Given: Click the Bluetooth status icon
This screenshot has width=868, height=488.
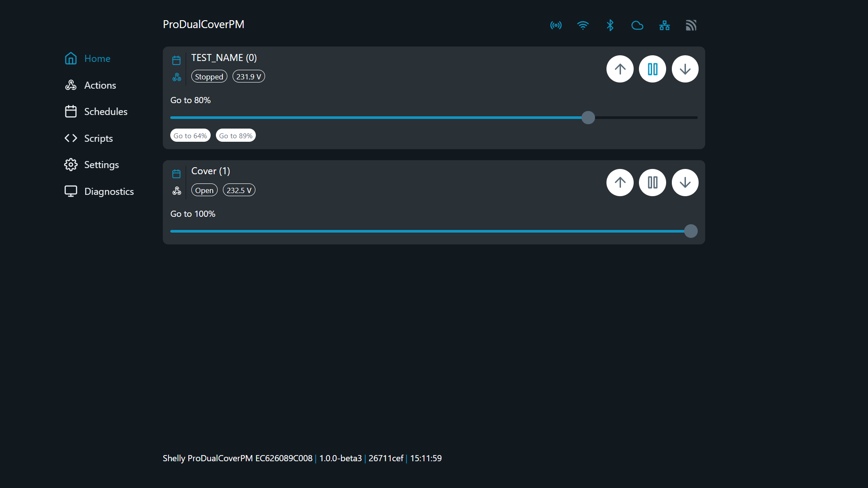Looking at the screenshot, I should tap(610, 25).
